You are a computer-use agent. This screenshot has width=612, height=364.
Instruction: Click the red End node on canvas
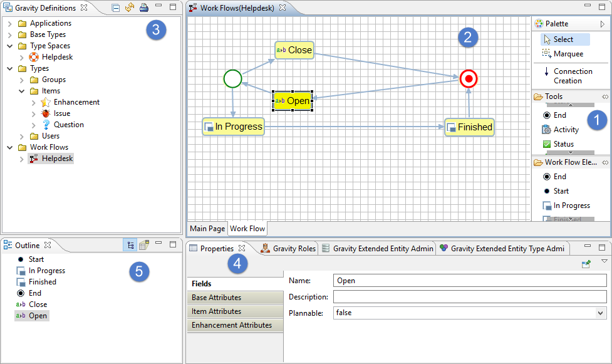click(x=468, y=79)
